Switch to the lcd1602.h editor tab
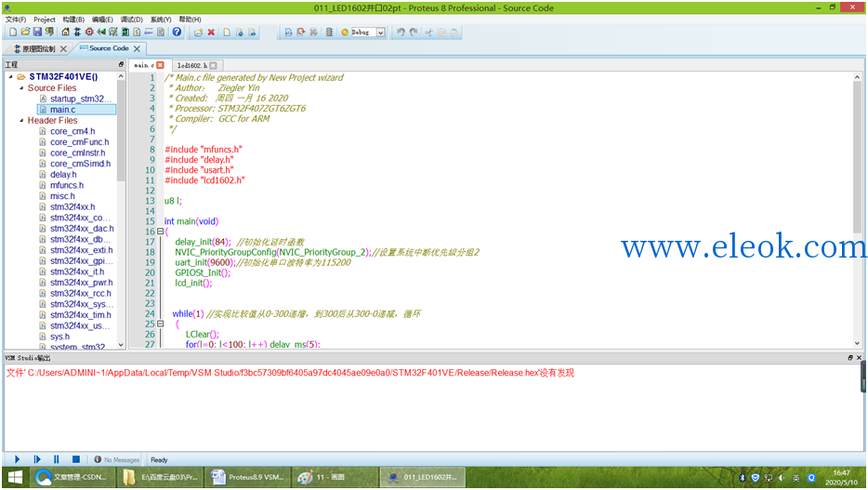The width and height of the screenshot is (868, 490). pos(192,65)
